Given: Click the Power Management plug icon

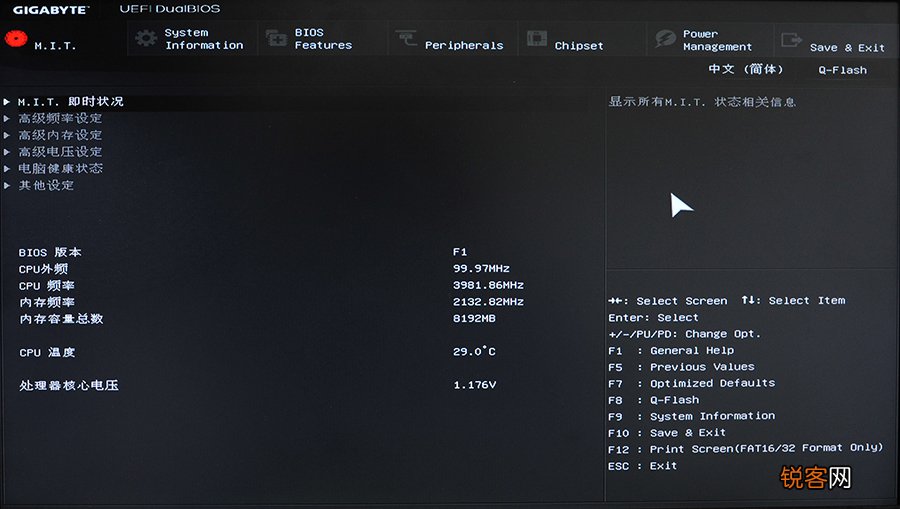Looking at the screenshot, I should pyautogui.click(x=666, y=38).
